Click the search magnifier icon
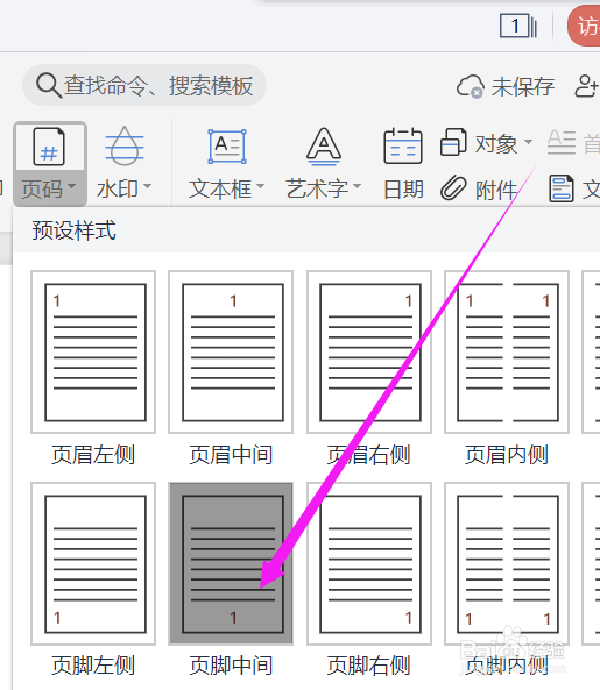The image size is (600, 690). pos(48,85)
